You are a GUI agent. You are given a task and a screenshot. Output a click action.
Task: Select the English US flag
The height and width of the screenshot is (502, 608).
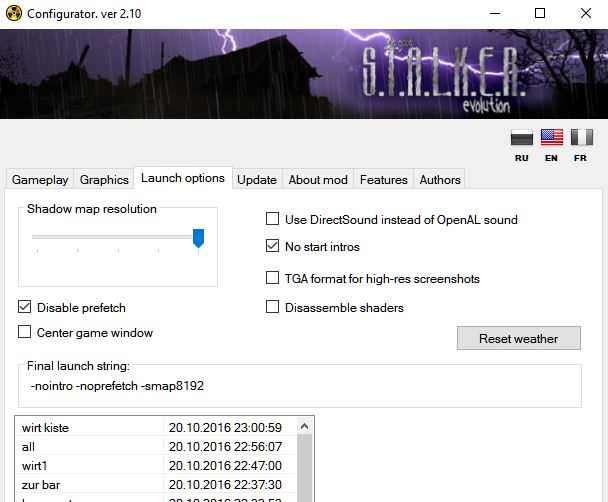point(552,138)
